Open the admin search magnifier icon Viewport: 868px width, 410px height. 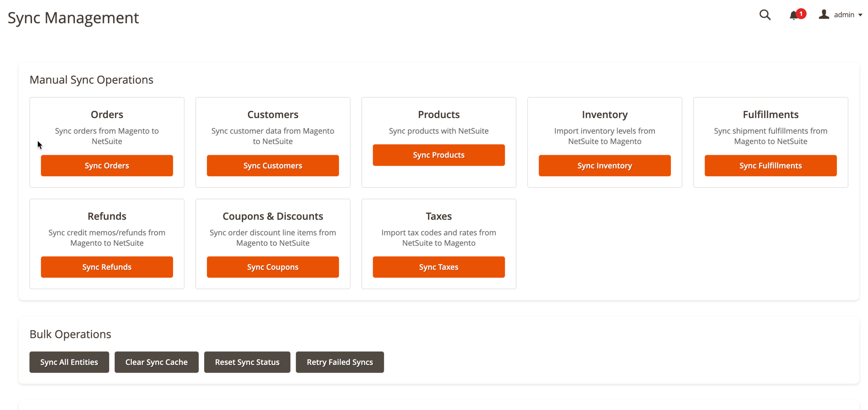pyautogui.click(x=765, y=15)
